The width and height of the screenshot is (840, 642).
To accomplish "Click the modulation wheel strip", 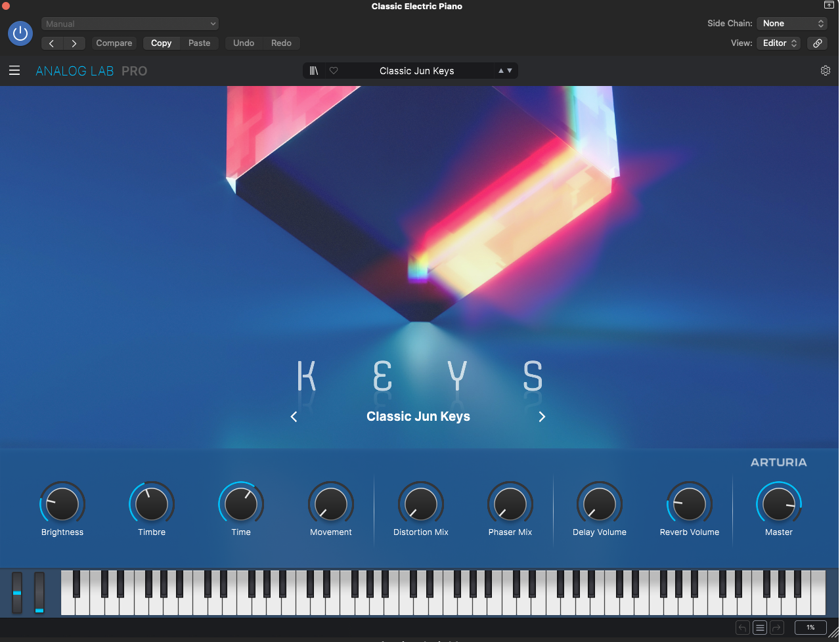I will point(39,593).
